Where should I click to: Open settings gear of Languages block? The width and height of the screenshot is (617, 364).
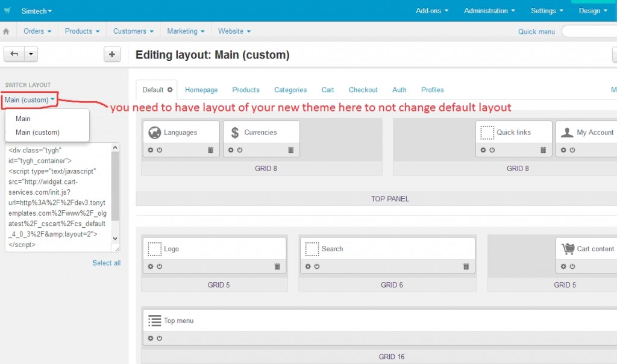(150, 150)
